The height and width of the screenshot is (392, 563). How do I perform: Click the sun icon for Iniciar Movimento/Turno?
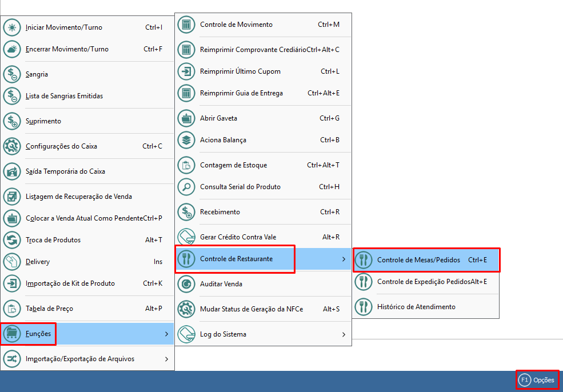click(x=12, y=27)
